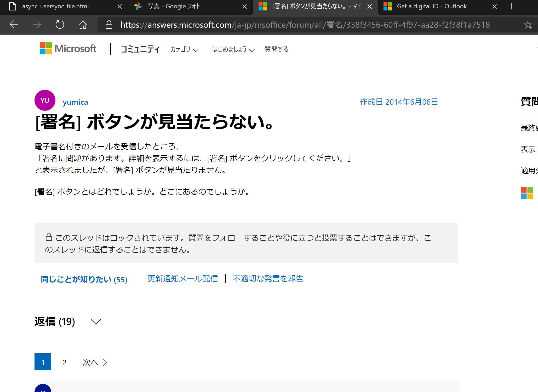The width and height of the screenshot is (538, 392).
Task: Subscribe via 更新通知メール配信 link
Action: [182, 279]
